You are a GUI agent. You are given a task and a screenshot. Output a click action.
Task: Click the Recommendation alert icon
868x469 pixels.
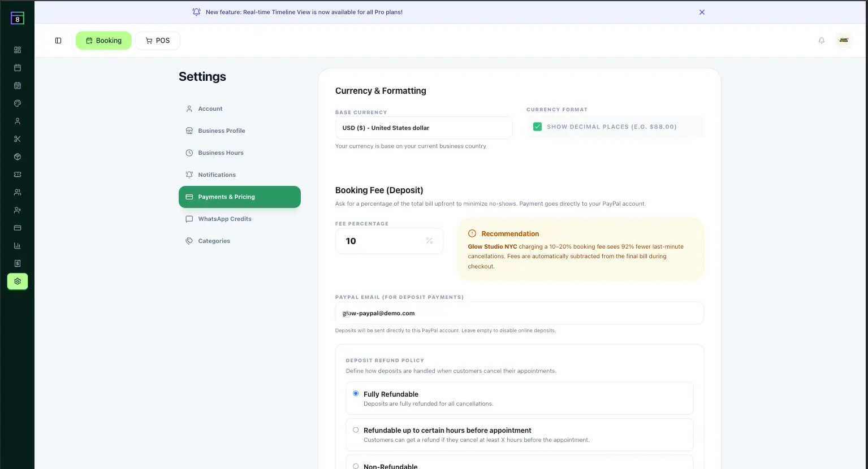[472, 233]
